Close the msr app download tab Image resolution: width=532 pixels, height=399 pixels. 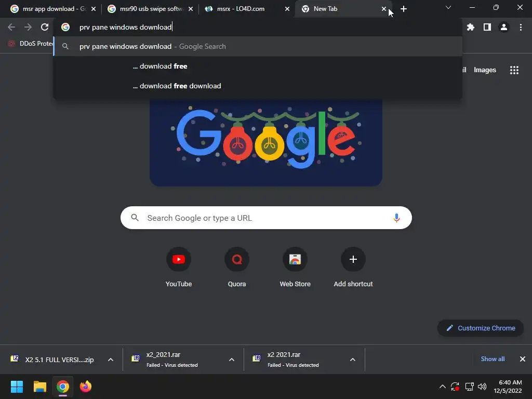pyautogui.click(x=94, y=9)
